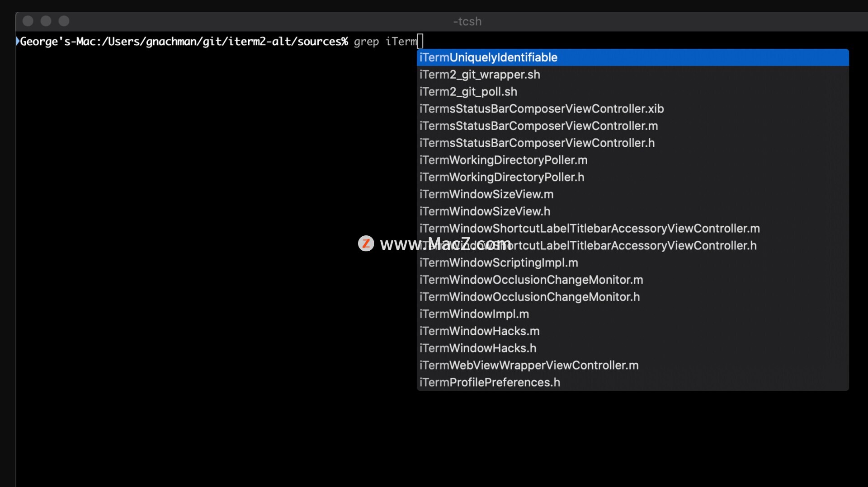Click iTermWindowSizeView.m suggestion
868x487 pixels.
[x=632, y=194]
